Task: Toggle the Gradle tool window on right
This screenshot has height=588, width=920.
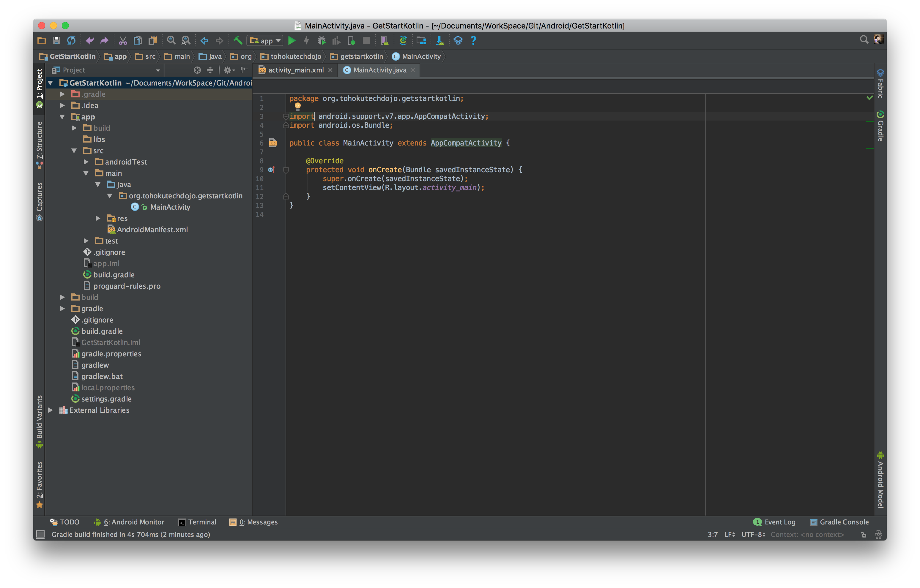Action: point(880,126)
